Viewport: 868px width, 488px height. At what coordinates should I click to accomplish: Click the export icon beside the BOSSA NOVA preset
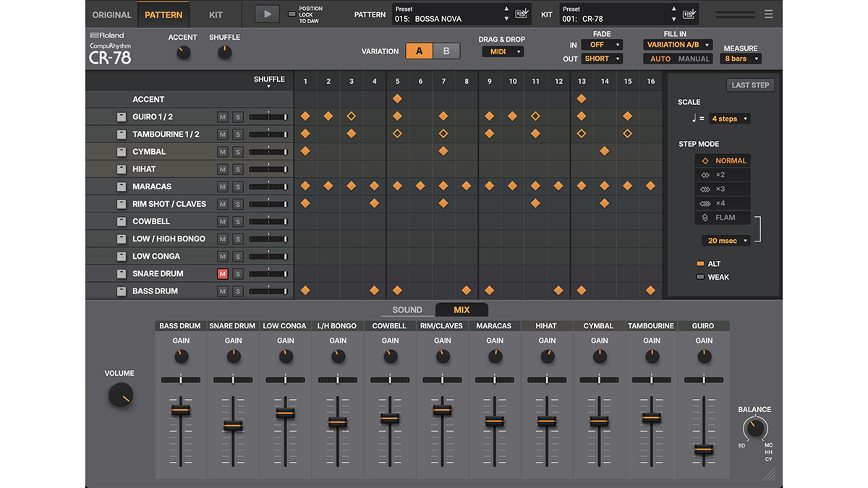(522, 13)
